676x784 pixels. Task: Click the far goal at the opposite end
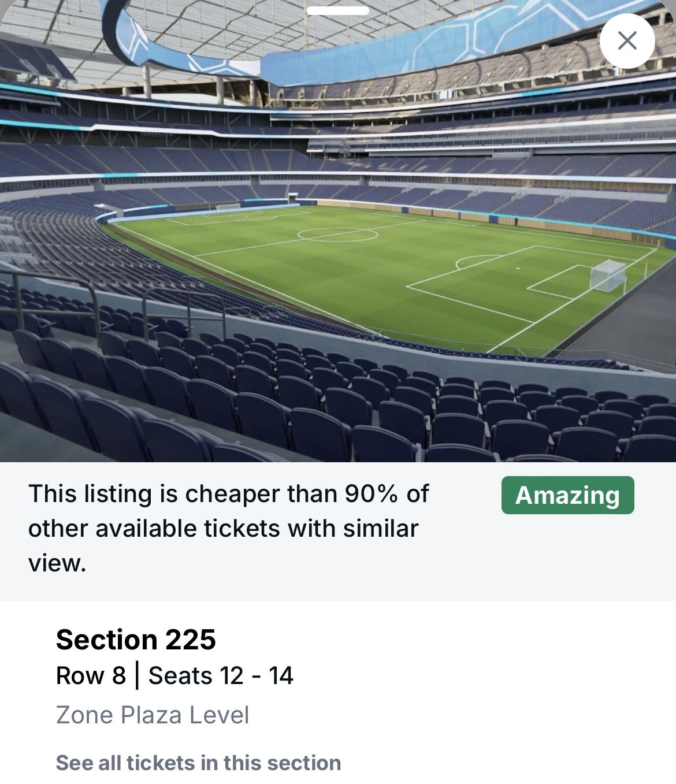(228, 207)
